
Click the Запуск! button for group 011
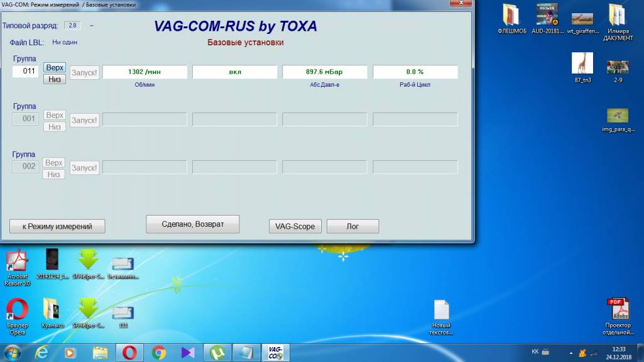pyautogui.click(x=84, y=72)
